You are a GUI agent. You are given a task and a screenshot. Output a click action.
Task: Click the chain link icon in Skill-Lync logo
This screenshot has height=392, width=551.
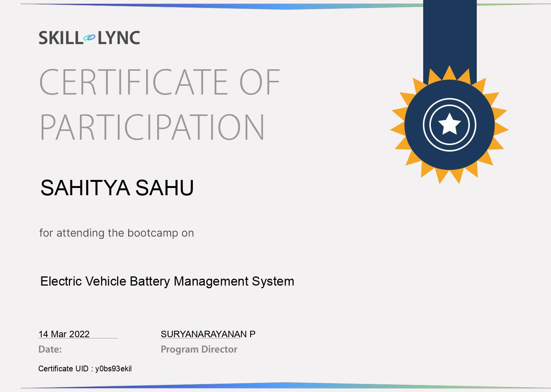[89, 38]
